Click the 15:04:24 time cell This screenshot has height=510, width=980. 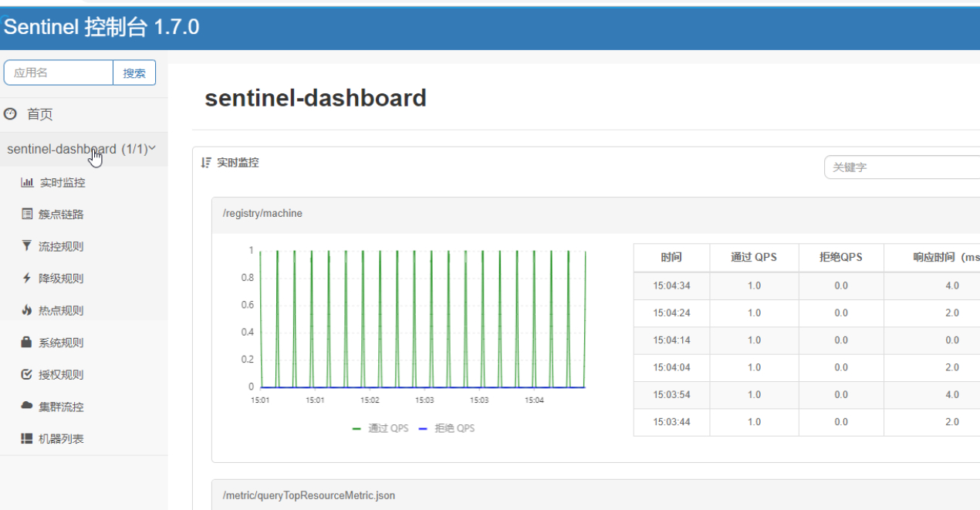click(671, 313)
